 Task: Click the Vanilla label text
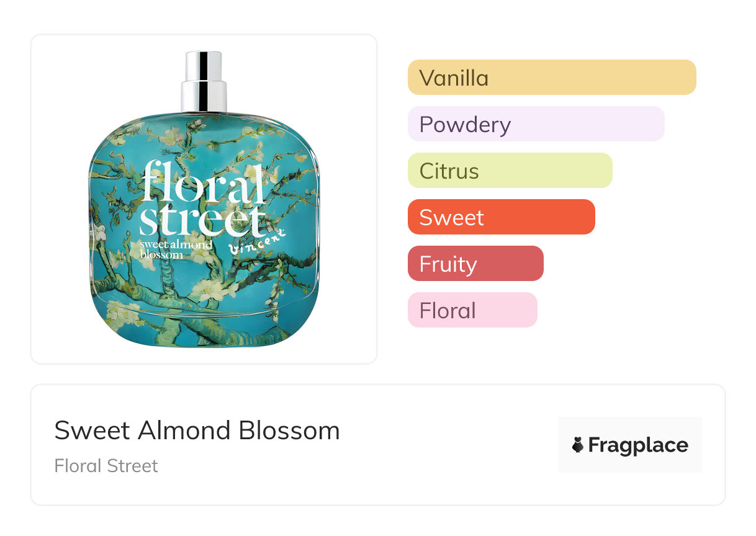pyautogui.click(x=454, y=78)
